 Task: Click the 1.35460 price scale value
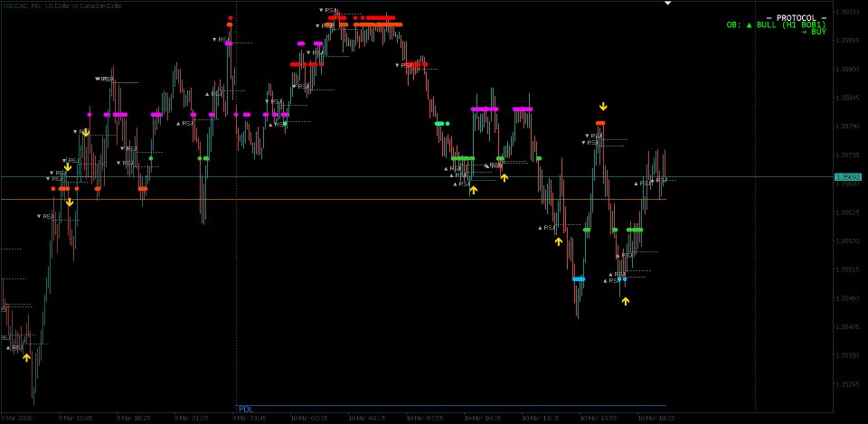tap(847, 298)
